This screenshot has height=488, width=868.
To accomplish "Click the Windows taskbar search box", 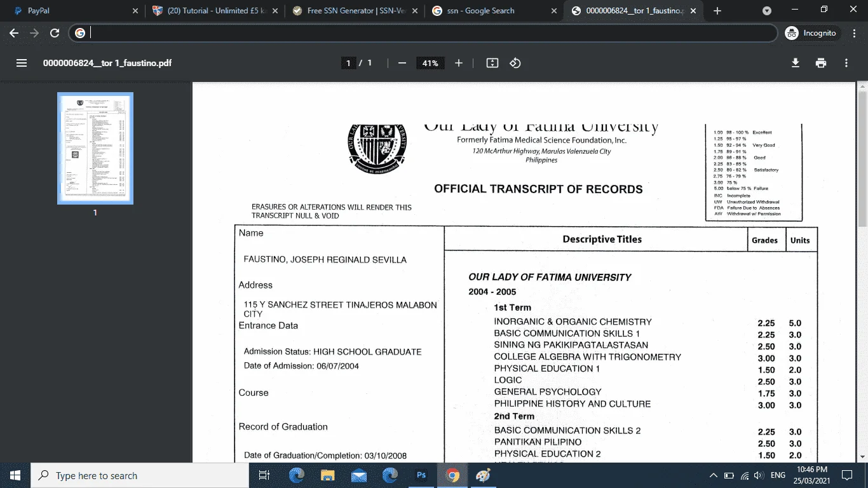I will 140,475.
